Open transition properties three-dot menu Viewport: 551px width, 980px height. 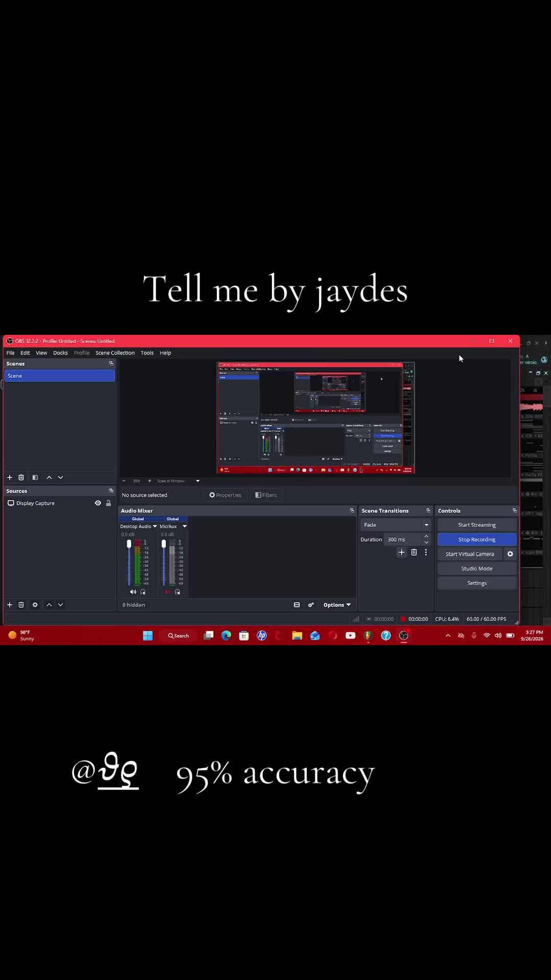coord(426,552)
